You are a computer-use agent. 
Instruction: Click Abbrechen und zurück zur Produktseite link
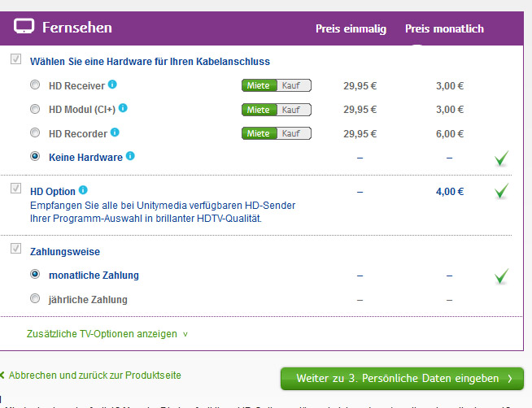(94, 375)
